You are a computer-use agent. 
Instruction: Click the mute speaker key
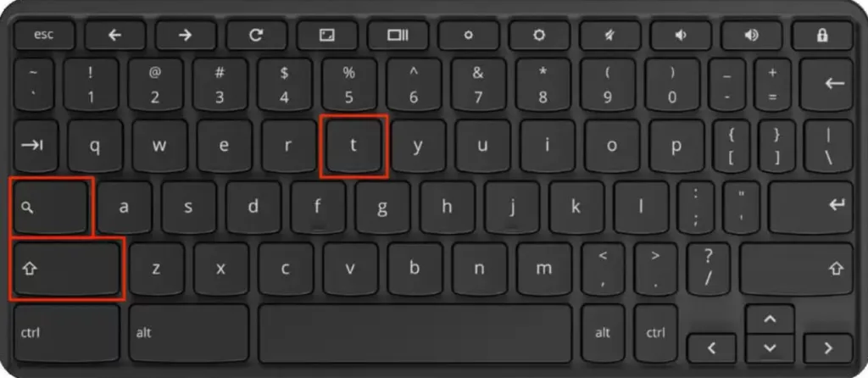609,36
